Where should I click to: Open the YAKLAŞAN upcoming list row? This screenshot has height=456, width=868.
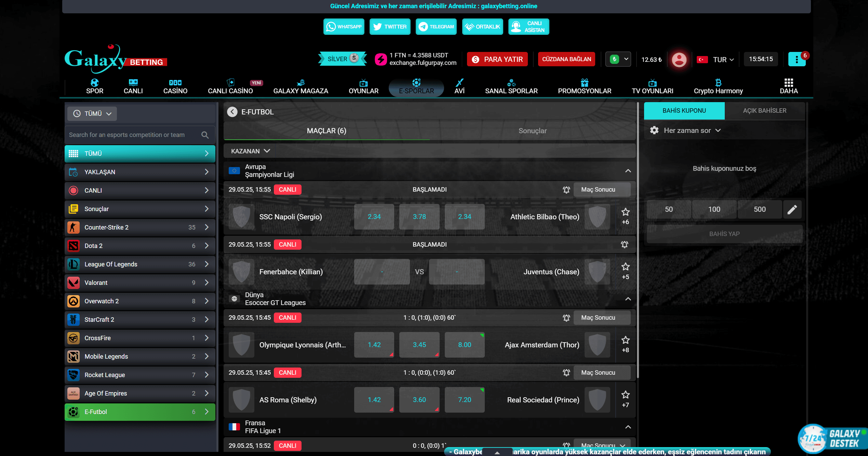(140, 172)
